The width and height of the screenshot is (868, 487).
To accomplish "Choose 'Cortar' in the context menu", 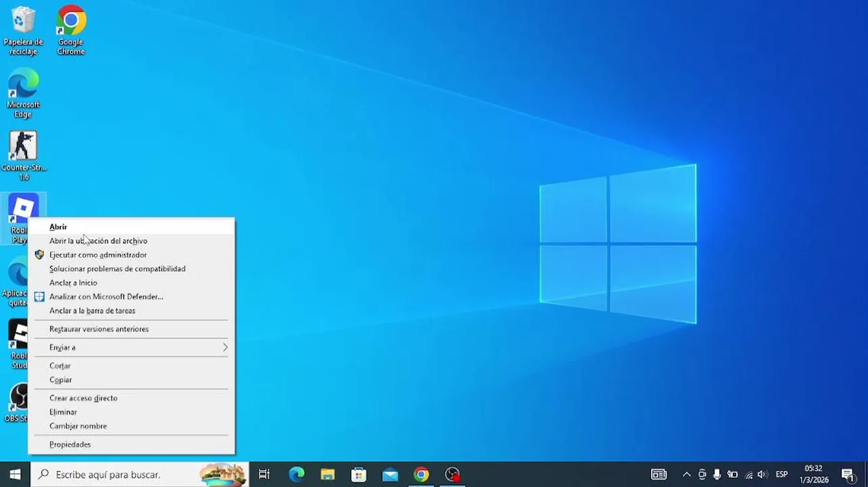I will pyautogui.click(x=131, y=366).
